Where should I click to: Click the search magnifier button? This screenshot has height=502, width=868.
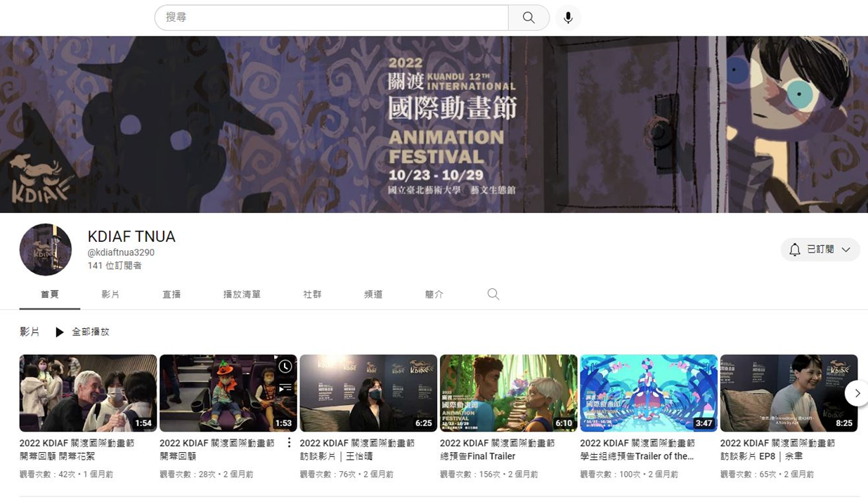click(529, 18)
